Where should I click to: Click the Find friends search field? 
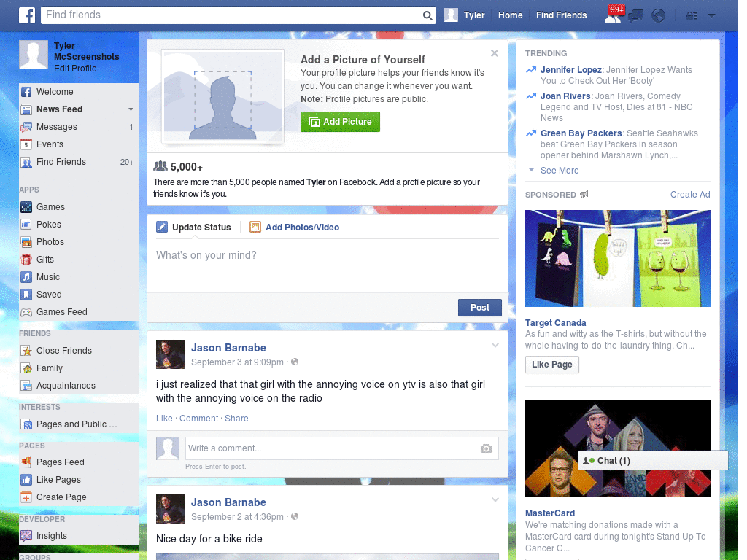(232, 15)
